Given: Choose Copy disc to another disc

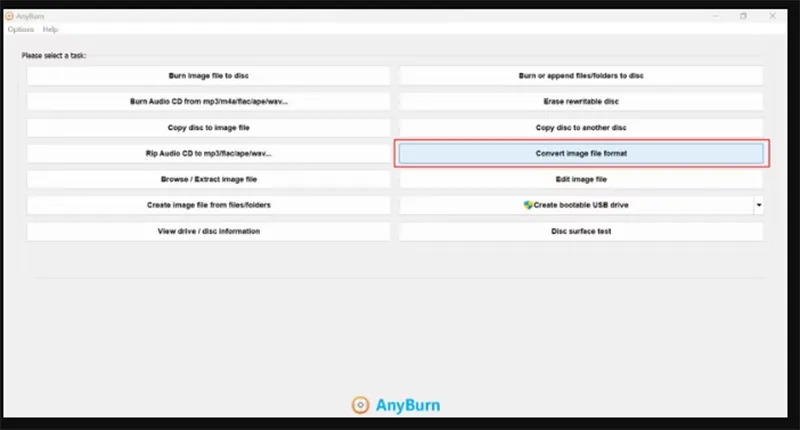Looking at the screenshot, I should pyautogui.click(x=581, y=128).
